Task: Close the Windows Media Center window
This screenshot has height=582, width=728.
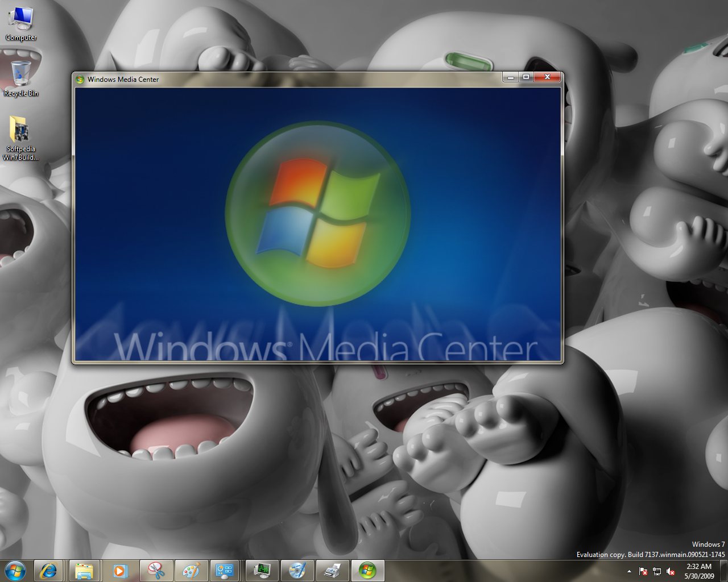Action: tap(547, 77)
